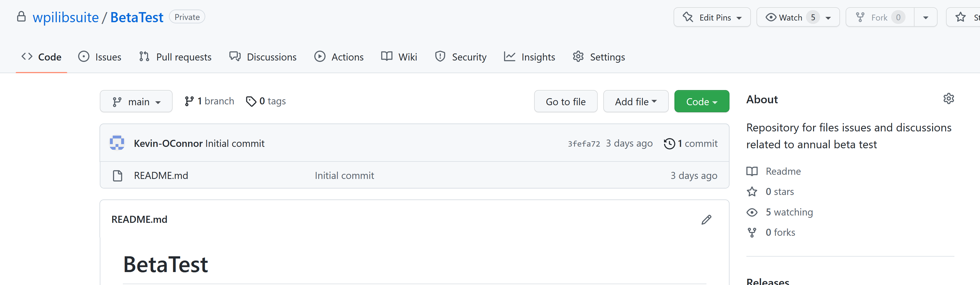This screenshot has width=980, height=285.
Task: Click Kevin-OConnor's avatar image
Action: tap(117, 143)
